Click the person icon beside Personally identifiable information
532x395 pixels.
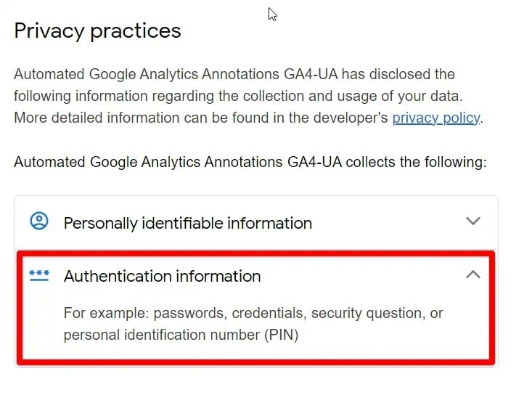(x=39, y=221)
